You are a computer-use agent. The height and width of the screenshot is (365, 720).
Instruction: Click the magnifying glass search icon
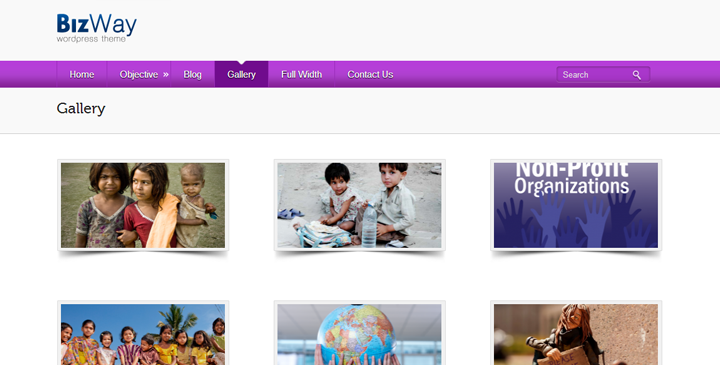point(636,75)
